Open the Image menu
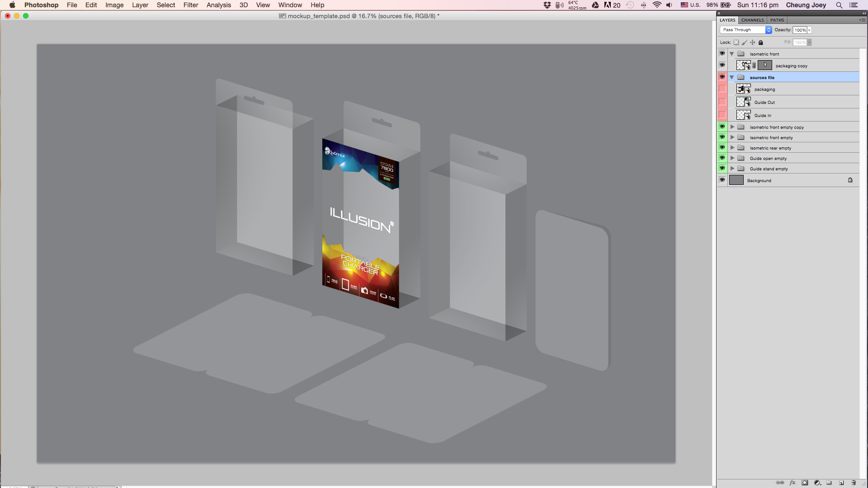The image size is (868, 488). [x=114, y=5]
